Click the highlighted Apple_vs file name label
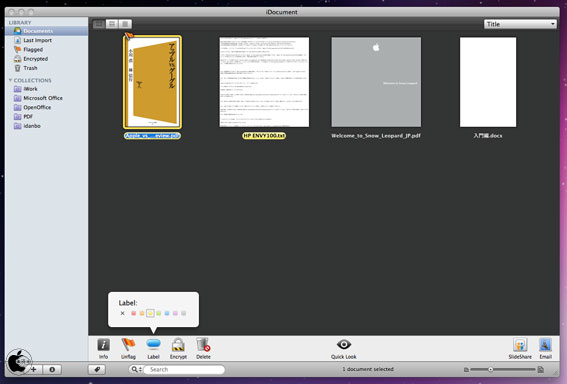This screenshot has width=567, height=384. [x=152, y=136]
